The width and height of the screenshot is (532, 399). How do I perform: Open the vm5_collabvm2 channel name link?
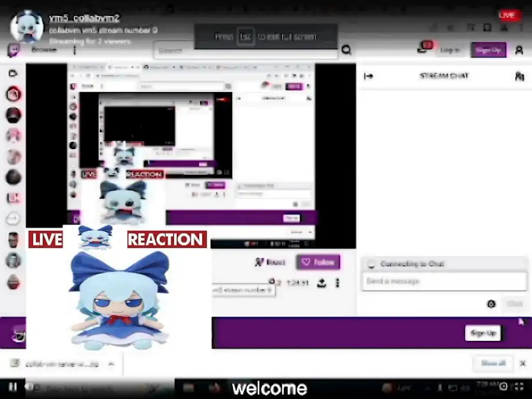(x=84, y=18)
